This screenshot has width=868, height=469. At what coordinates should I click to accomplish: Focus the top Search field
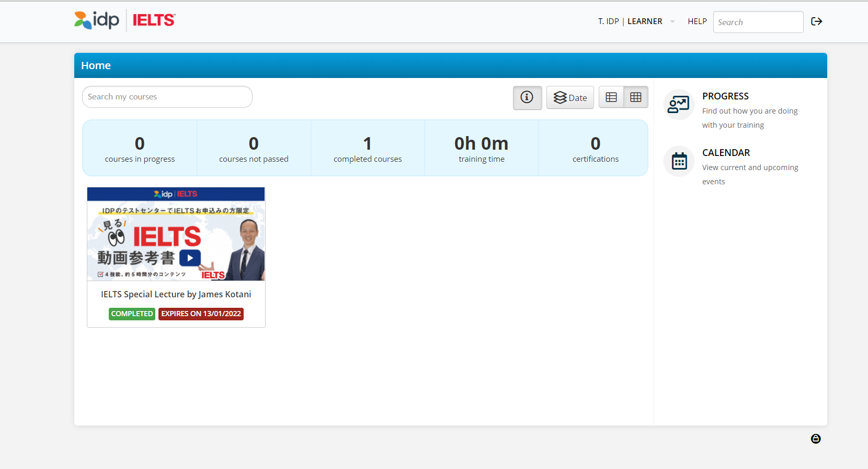758,22
